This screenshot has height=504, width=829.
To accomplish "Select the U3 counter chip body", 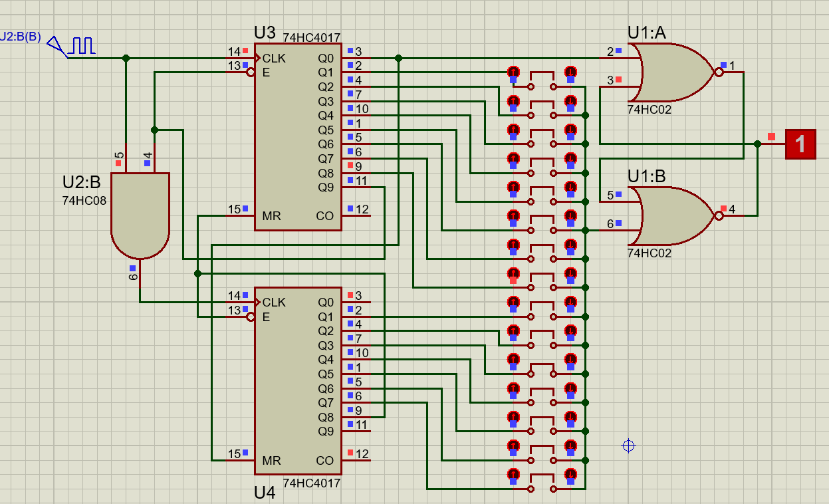I will coord(298,137).
